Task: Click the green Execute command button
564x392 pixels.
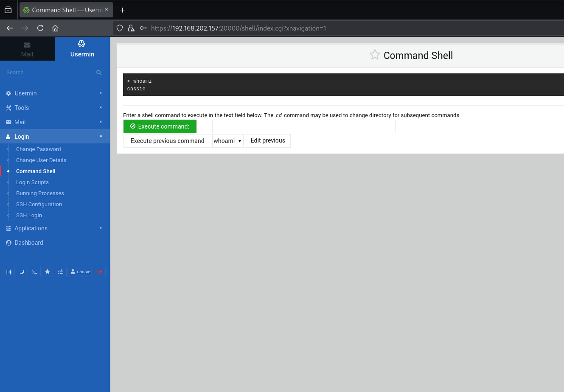Action: click(x=160, y=126)
